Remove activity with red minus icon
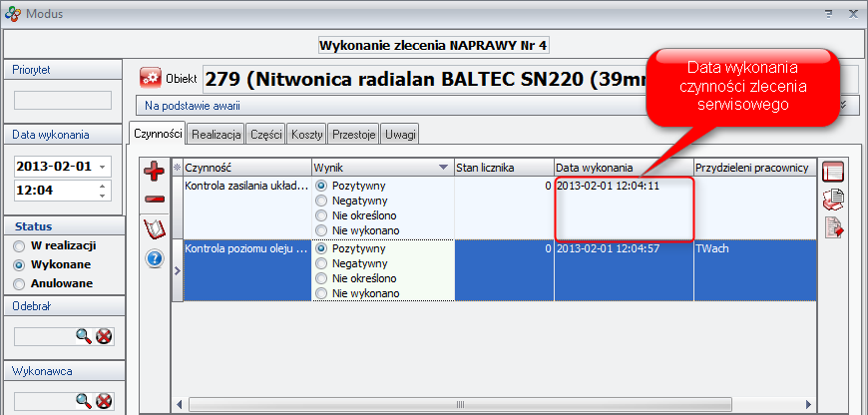This screenshot has width=868, height=415. (x=155, y=200)
